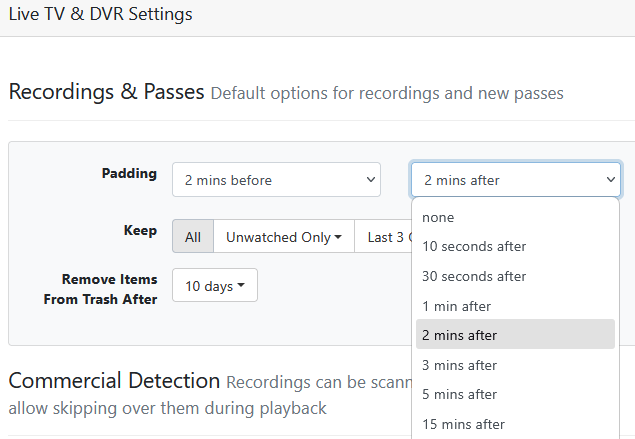Screen dimensions: 635x439
Task: Toggle the "All" Keep button
Action: coord(193,237)
